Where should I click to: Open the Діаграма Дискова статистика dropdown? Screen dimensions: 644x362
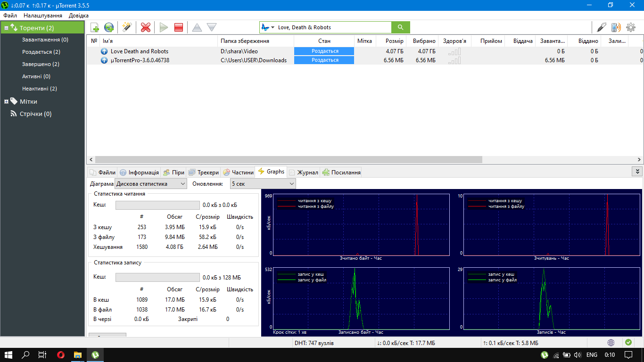[x=151, y=184]
